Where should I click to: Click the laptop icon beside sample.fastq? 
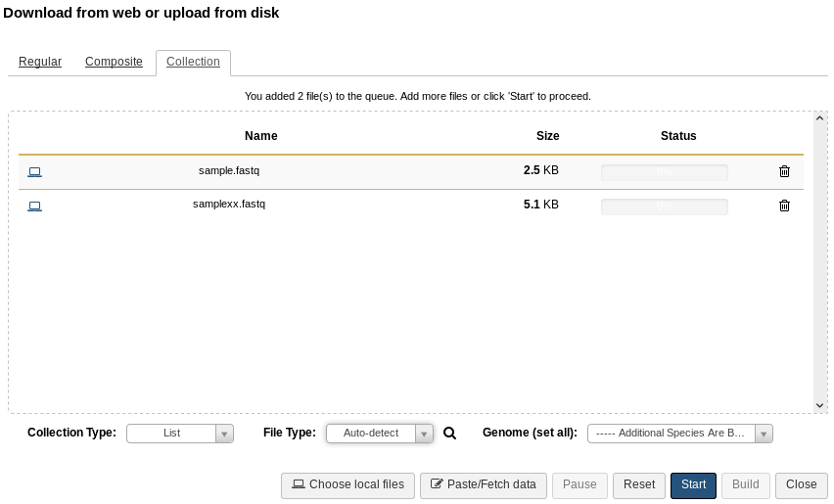click(34, 171)
